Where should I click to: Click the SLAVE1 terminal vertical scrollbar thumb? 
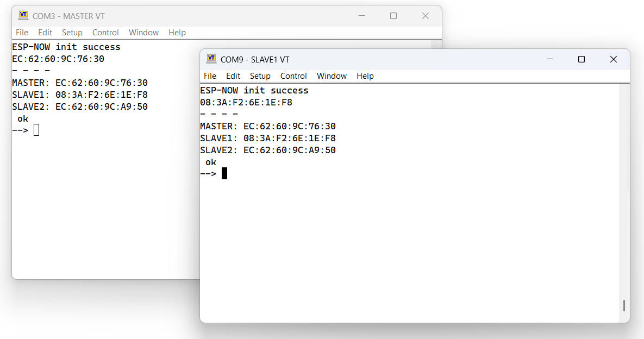[x=624, y=305]
